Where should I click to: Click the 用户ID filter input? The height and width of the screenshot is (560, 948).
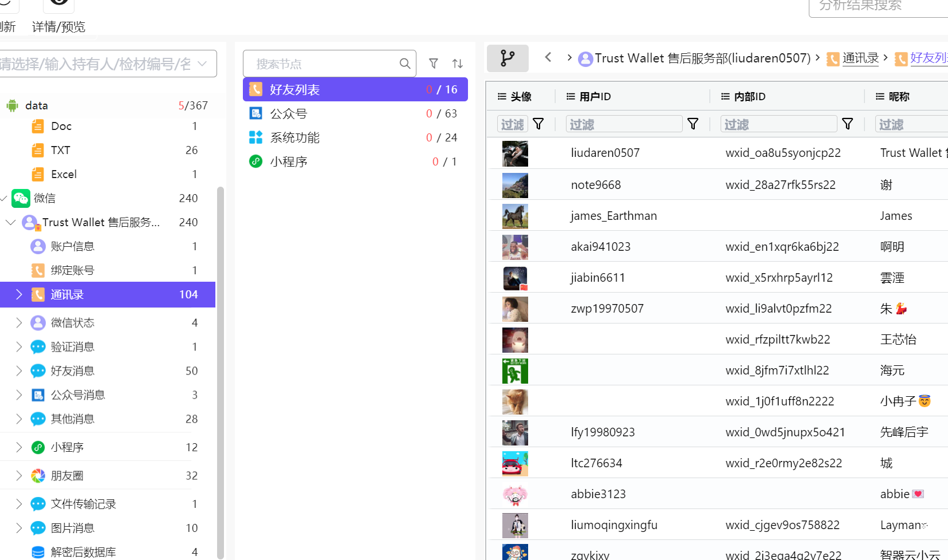(624, 124)
